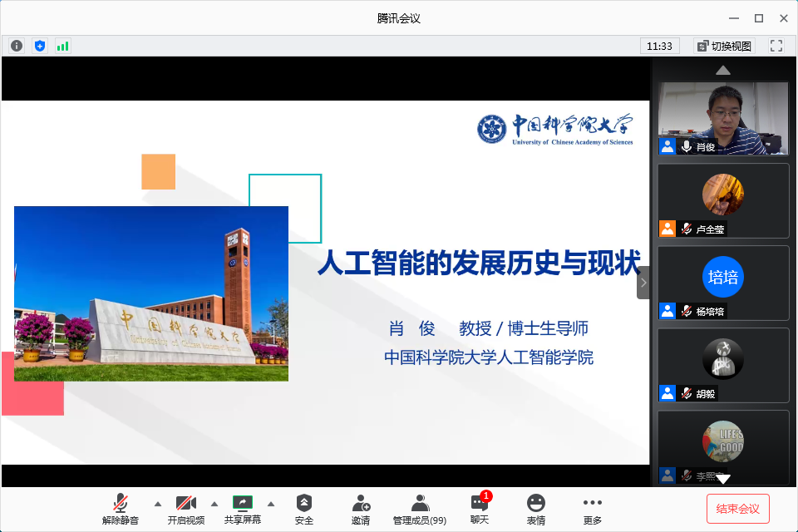Click UCAS logo on shared slide
The width and height of the screenshot is (798, 532).
point(555,130)
